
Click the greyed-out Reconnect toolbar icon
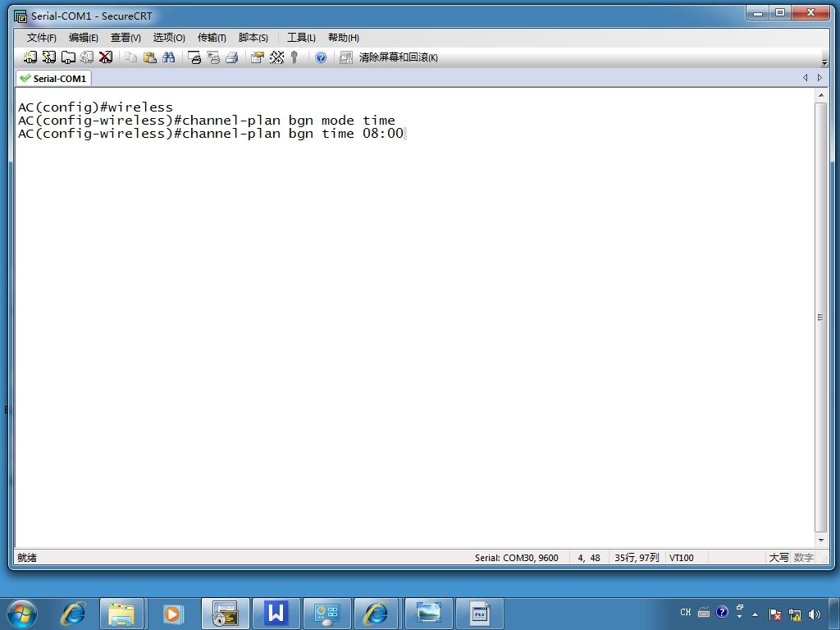pos(87,57)
